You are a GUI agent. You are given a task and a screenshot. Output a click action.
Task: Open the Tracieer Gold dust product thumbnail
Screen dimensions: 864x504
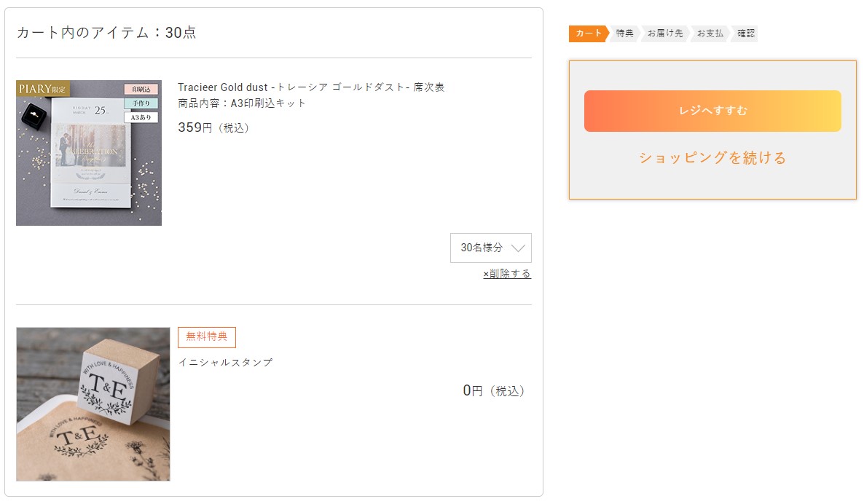coord(89,153)
